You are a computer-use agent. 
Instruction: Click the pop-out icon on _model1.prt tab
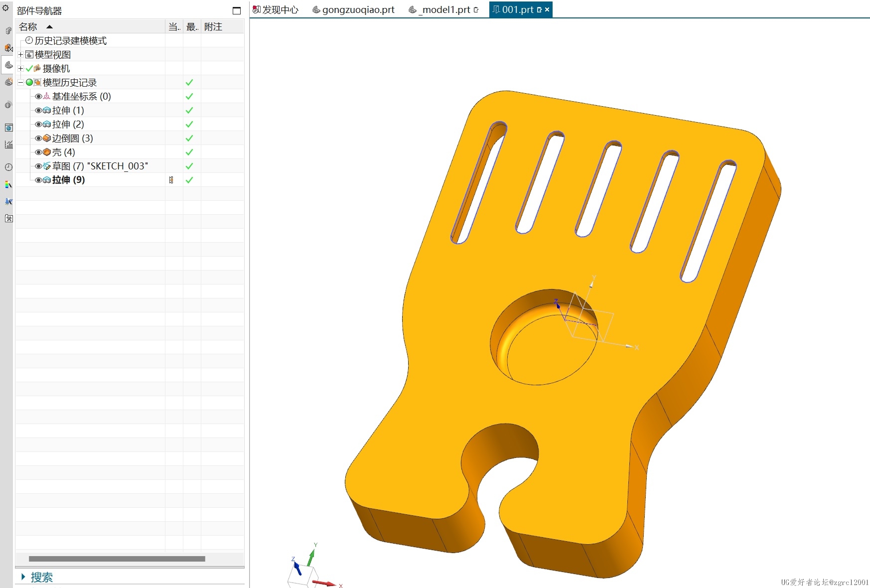(476, 9)
